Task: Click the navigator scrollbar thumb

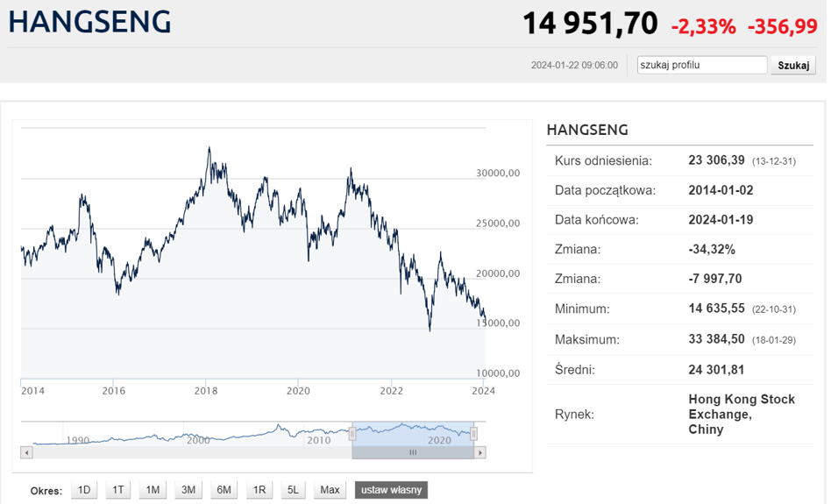Action: coord(413,452)
